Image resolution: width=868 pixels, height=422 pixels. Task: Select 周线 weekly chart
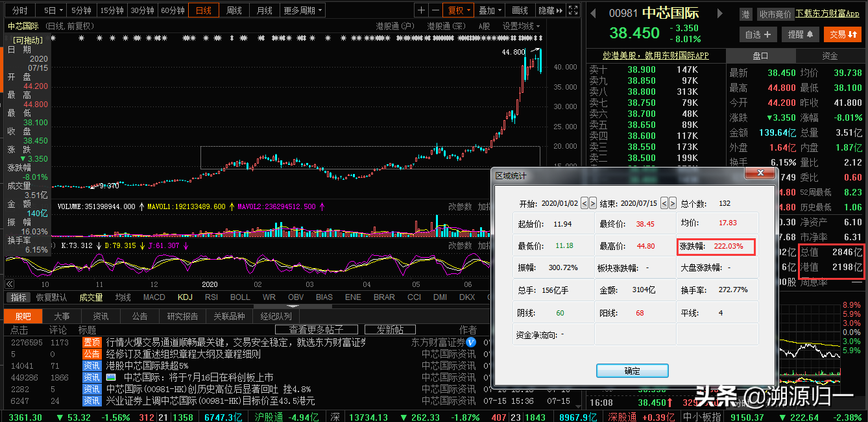234,10
